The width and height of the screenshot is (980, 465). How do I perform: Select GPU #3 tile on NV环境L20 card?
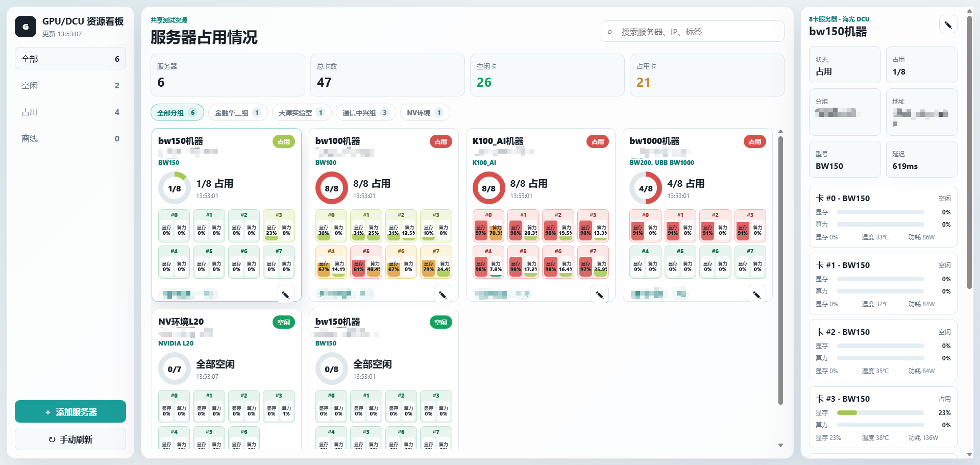[x=279, y=406]
